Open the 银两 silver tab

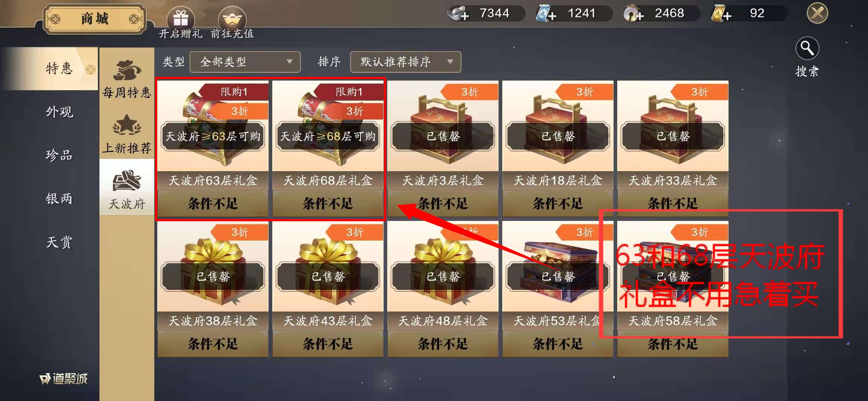[x=59, y=199]
